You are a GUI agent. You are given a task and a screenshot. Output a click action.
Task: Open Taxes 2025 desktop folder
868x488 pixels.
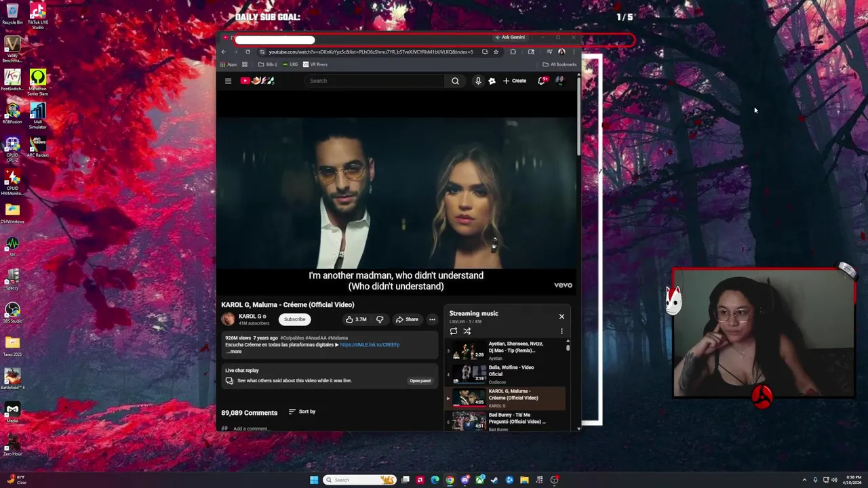(x=12, y=346)
